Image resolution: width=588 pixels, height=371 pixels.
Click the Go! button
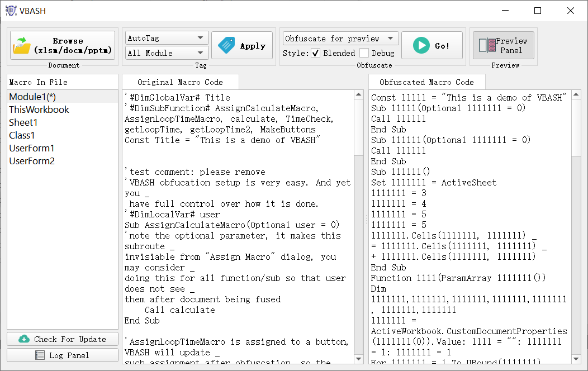click(x=432, y=45)
